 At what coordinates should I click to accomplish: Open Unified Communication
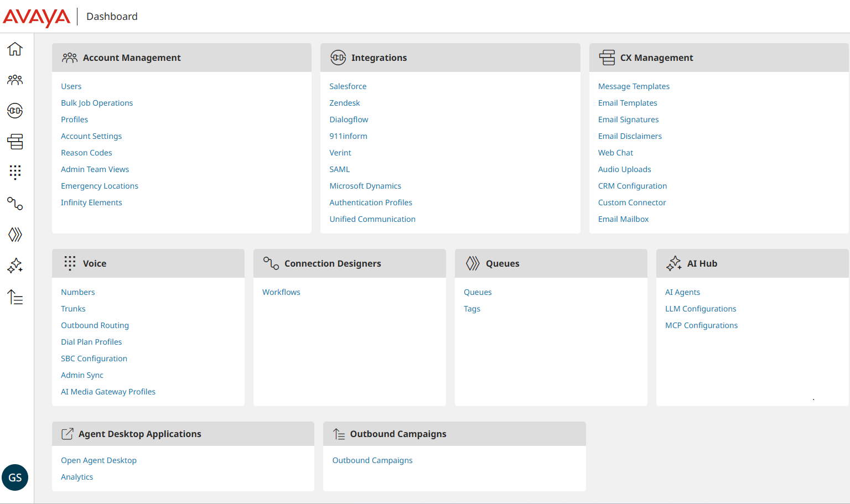[372, 219]
